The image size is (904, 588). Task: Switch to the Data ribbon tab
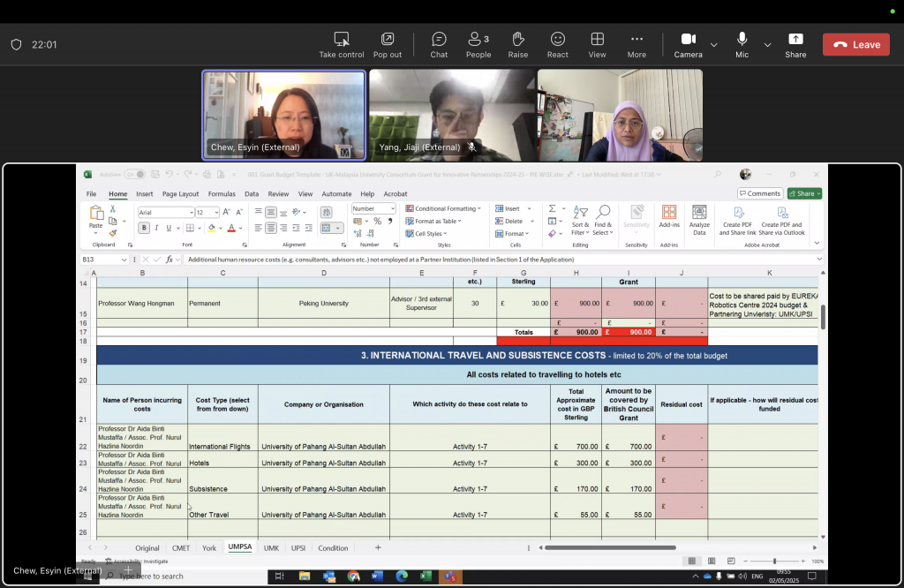252,193
